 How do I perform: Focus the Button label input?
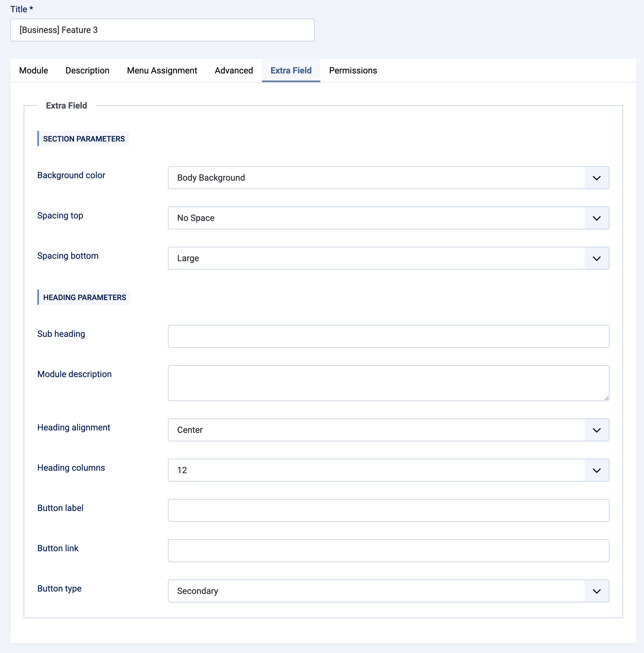pyautogui.click(x=388, y=510)
